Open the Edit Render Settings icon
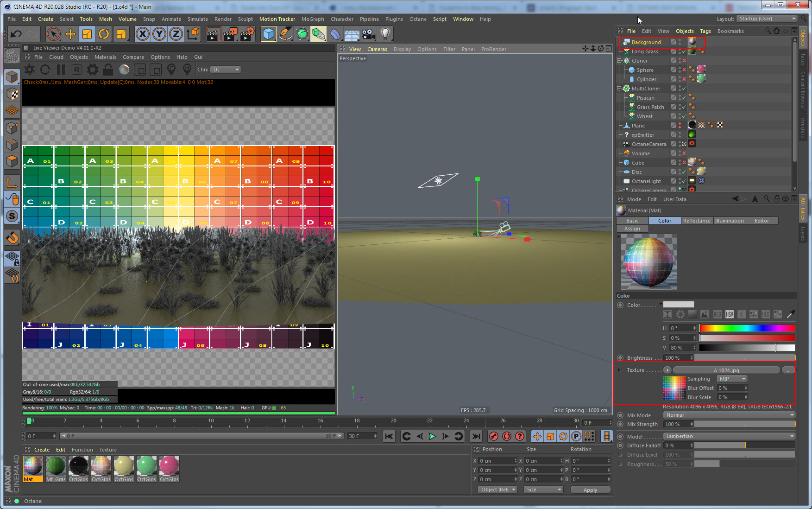 tap(247, 34)
